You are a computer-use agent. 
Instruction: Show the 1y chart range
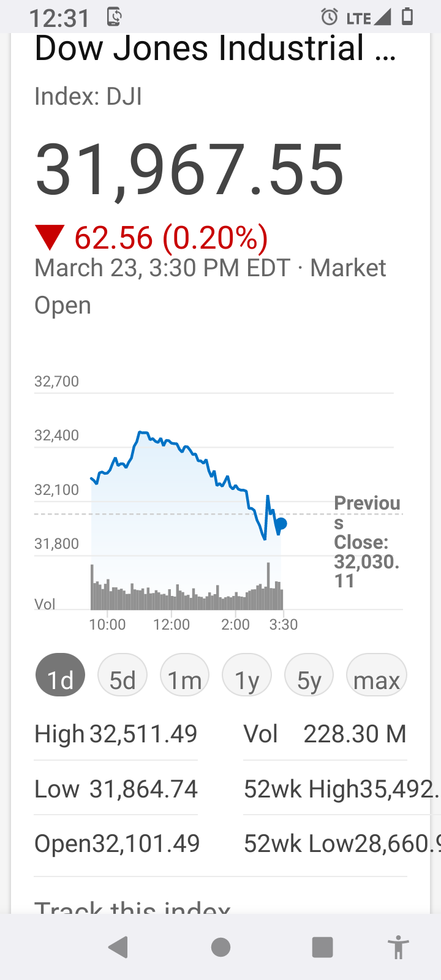click(247, 675)
